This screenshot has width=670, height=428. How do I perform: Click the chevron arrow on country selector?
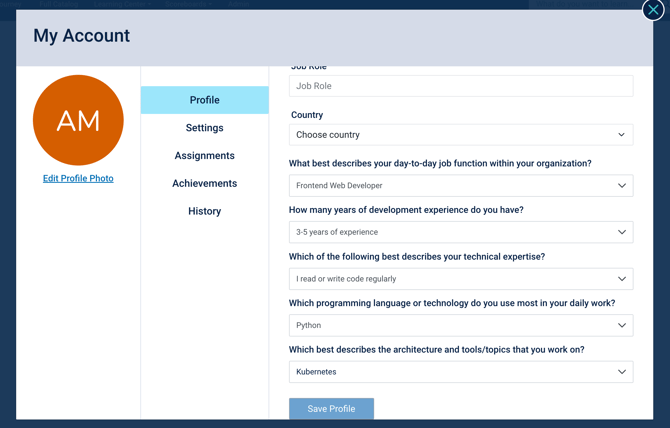[621, 135]
